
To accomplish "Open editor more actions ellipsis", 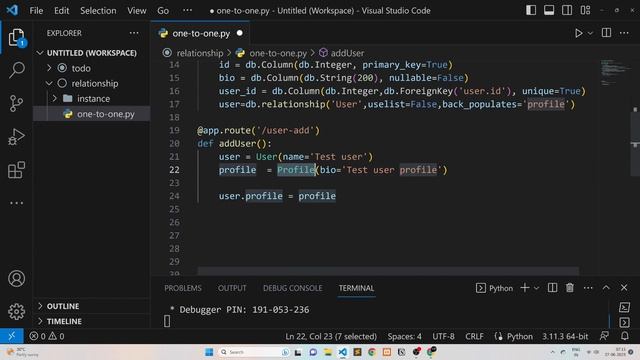I will coord(624,33).
